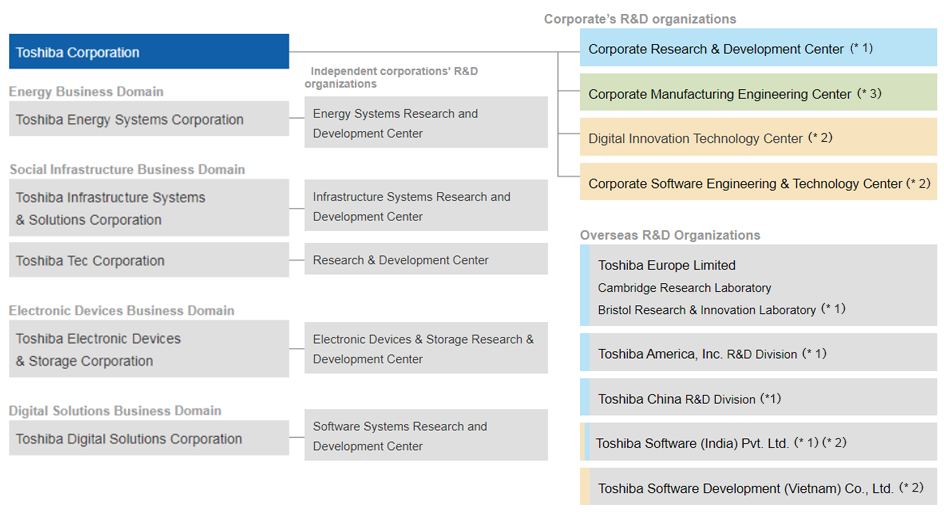944x520 pixels.
Task: Click the Energy Business Domain heading
Action: click(x=86, y=91)
